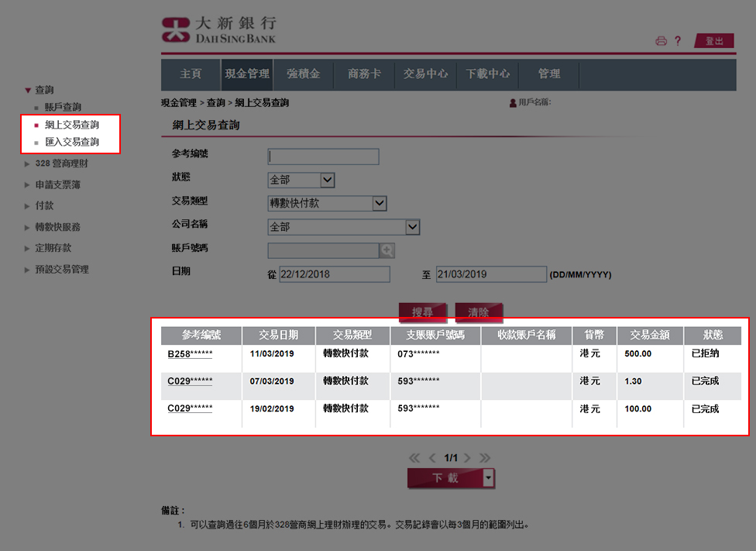Open help via the question mark icon
Viewport: 756px width, 551px height.
point(679,41)
